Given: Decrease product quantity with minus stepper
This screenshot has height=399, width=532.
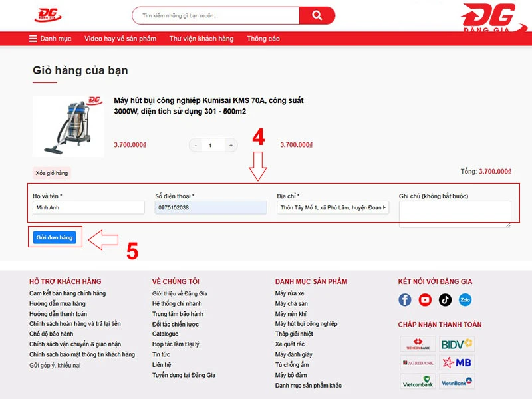Looking at the screenshot, I should click(x=195, y=144).
